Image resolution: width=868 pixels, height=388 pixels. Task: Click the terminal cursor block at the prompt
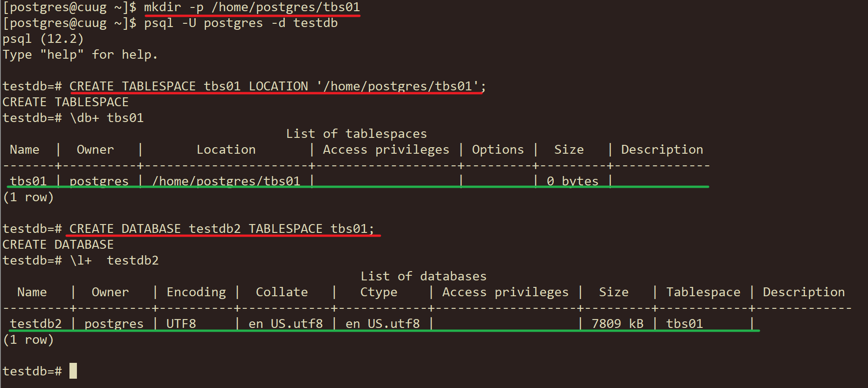(73, 371)
